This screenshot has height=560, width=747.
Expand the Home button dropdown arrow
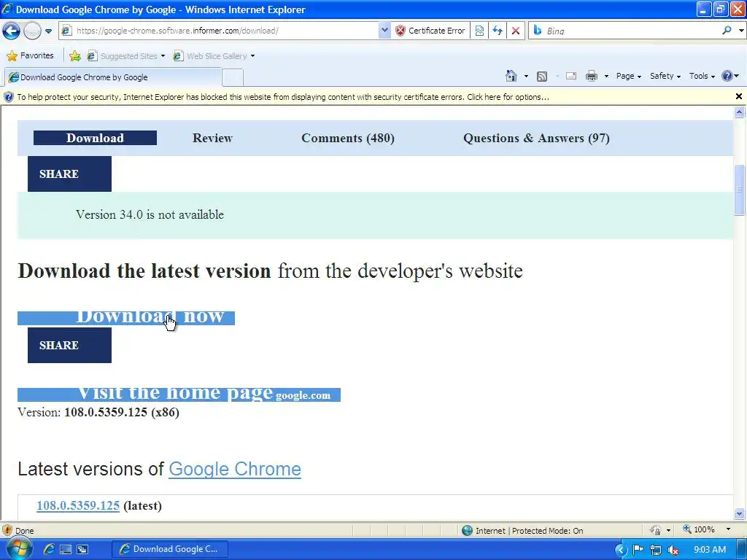pos(526,76)
